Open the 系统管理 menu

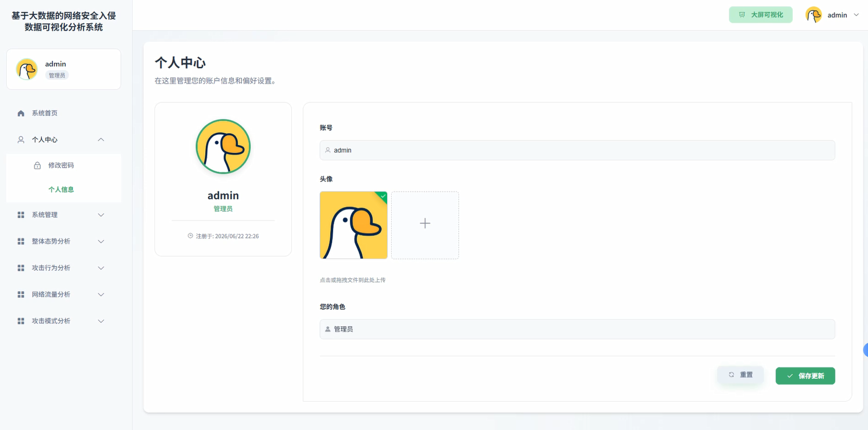coord(64,215)
